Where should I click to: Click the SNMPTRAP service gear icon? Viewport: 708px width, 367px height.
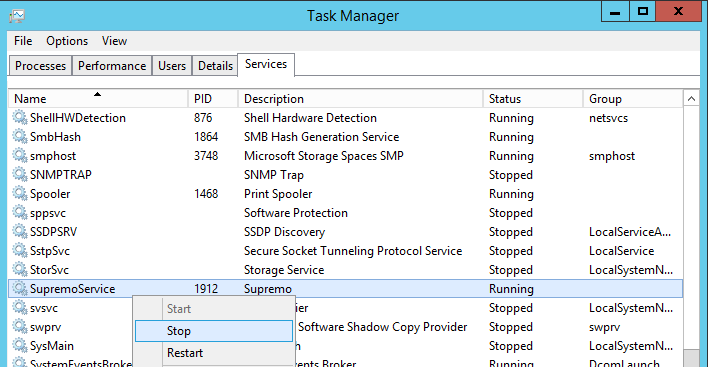tap(19, 174)
